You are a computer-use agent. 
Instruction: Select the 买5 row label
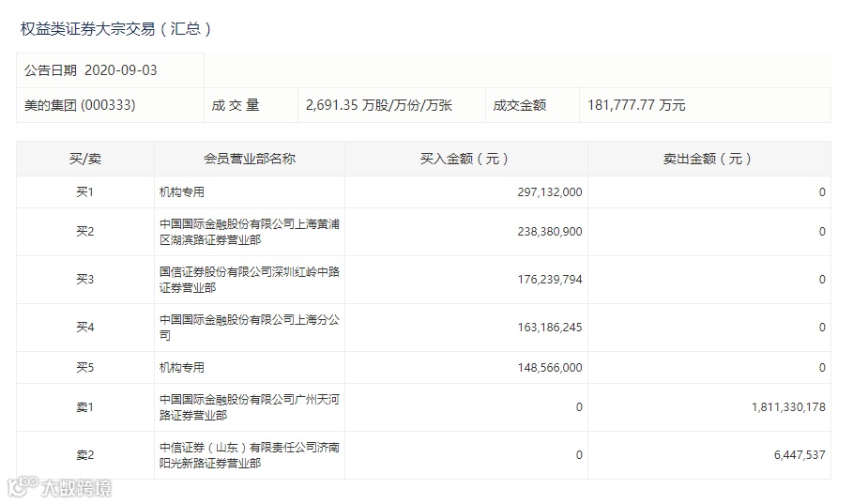84,368
